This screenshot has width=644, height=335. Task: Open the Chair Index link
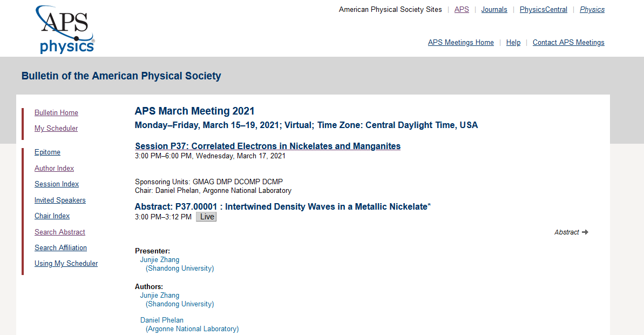[x=52, y=216]
